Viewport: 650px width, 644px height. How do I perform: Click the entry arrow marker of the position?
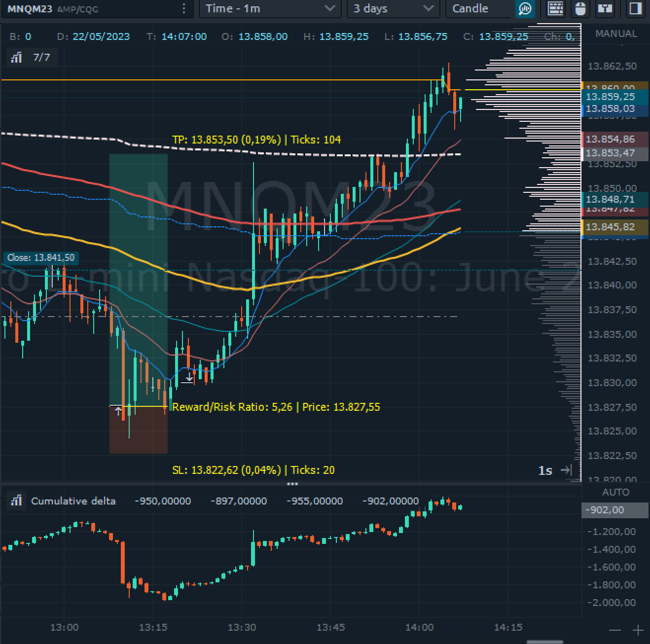(x=118, y=410)
